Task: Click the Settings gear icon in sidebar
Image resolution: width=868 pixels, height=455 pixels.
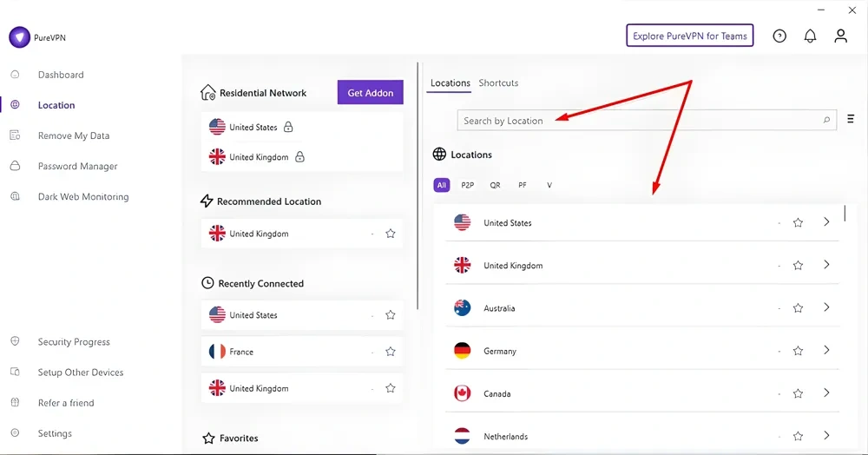Action: click(x=15, y=432)
